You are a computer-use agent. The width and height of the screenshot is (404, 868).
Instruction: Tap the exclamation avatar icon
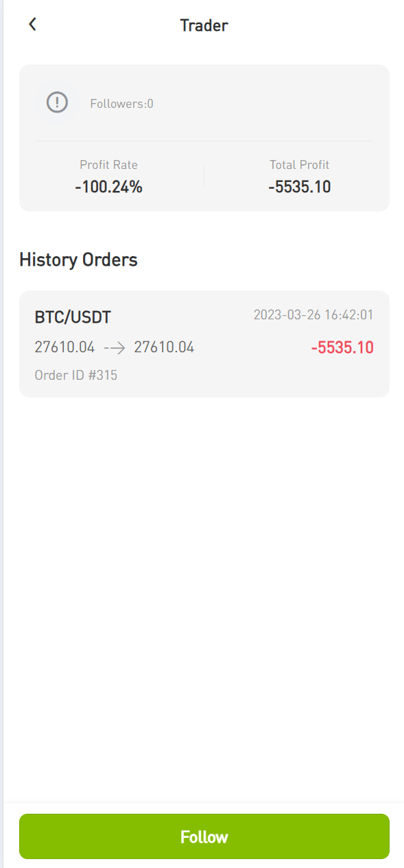(x=57, y=103)
